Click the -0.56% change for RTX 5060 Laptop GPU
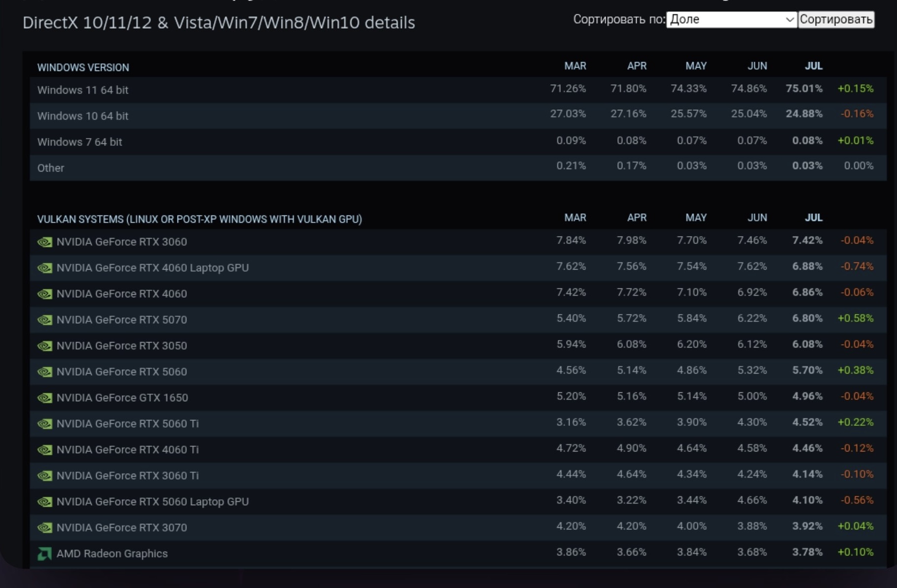Image resolution: width=897 pixels, height=588 pixels. [857, 500]
